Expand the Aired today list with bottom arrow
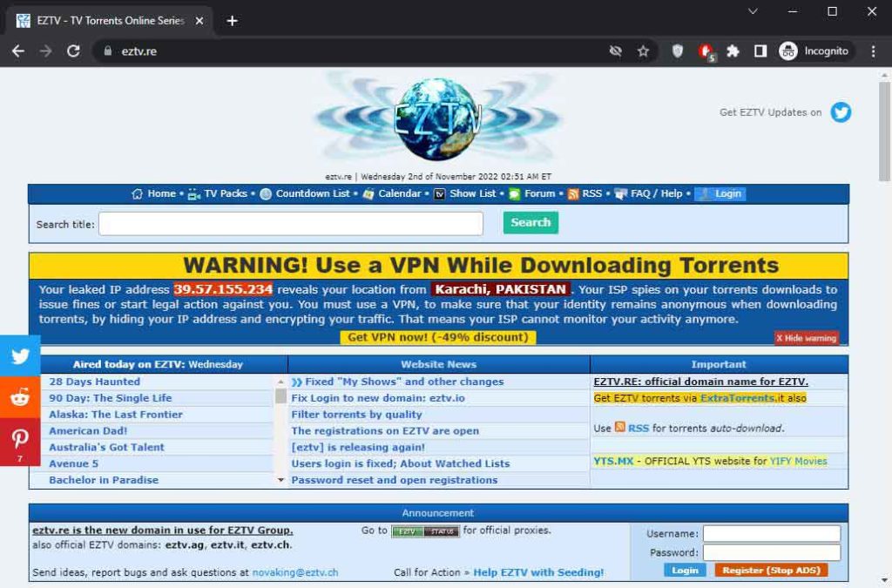Viewport: 892px width, 588px height. tap(280, 479)
